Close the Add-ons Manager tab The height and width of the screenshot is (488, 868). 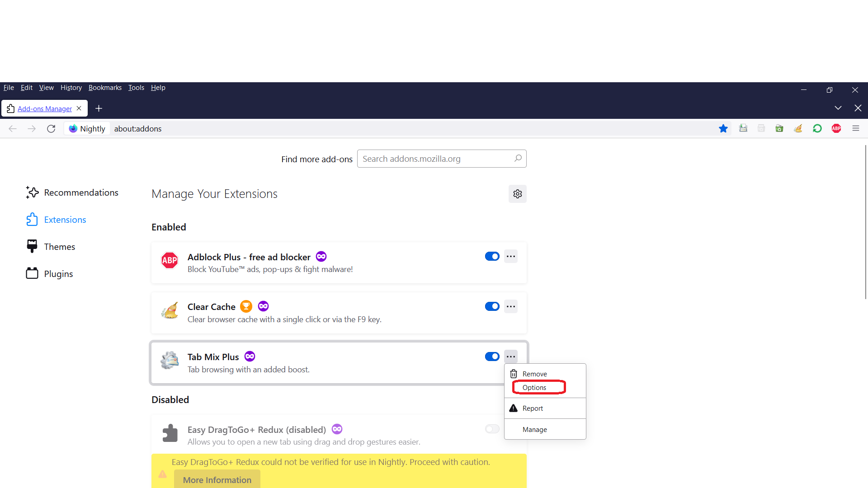click(x=79, y=108)
